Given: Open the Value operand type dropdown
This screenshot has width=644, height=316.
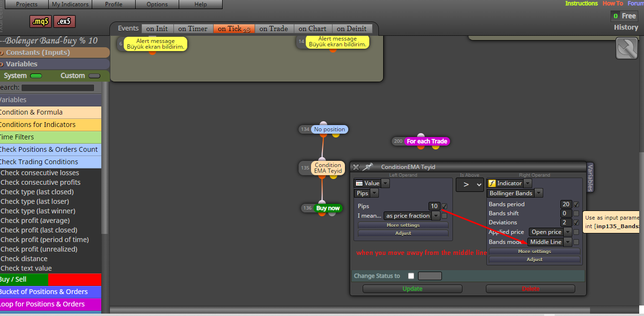Looking at the screenshot, I should coord(385,183).
